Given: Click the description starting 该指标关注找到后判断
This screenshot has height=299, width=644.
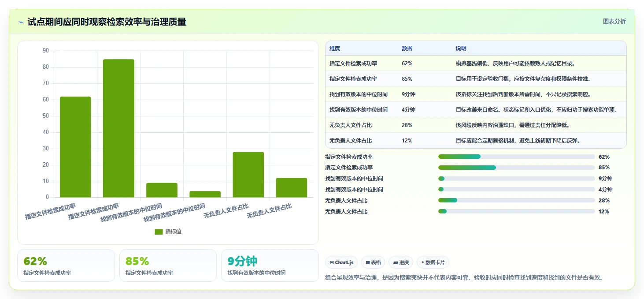Looking at the screenshot, I should 523,94.
